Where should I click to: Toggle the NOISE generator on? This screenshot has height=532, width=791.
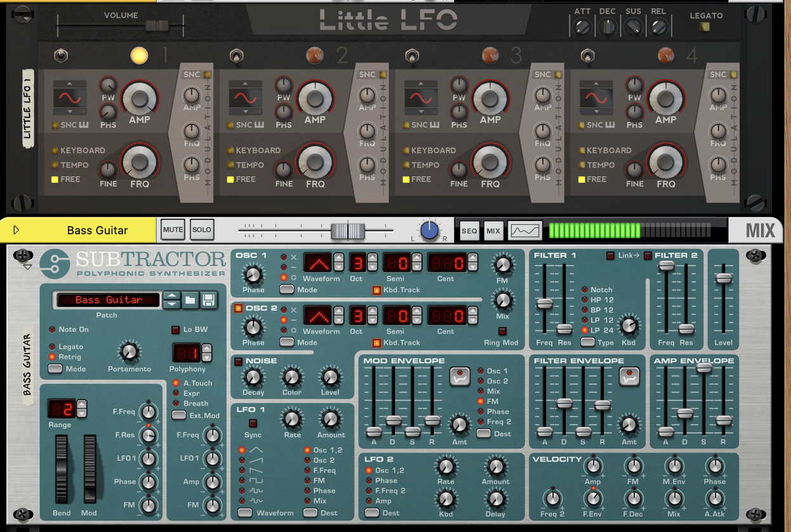(x=239, y=361)
